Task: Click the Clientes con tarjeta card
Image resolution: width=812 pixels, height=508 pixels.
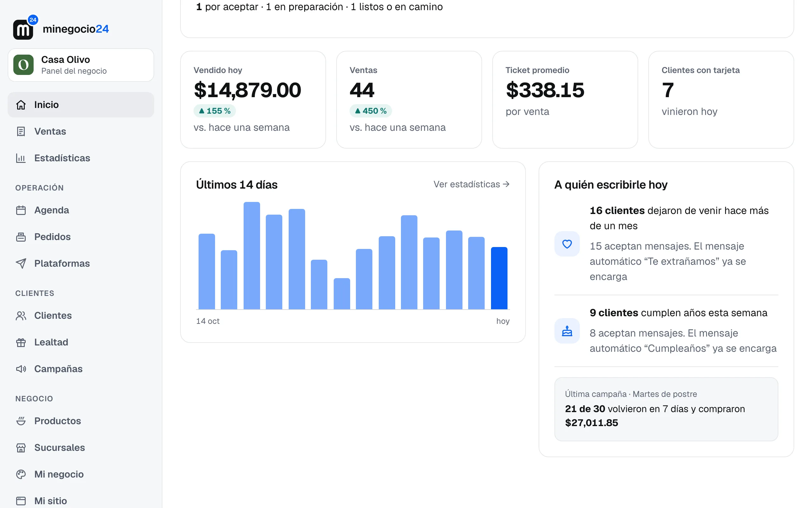Action: [x=721, y=99]
